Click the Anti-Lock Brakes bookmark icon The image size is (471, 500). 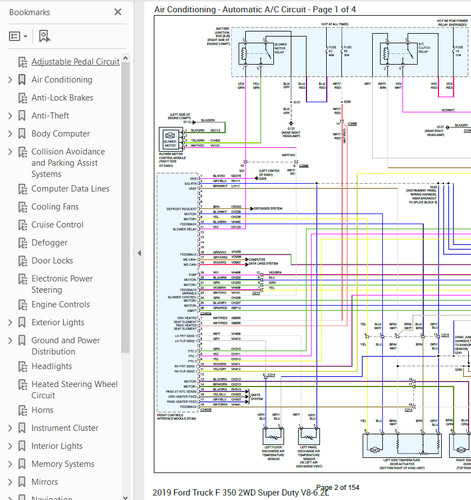[22, 98]
